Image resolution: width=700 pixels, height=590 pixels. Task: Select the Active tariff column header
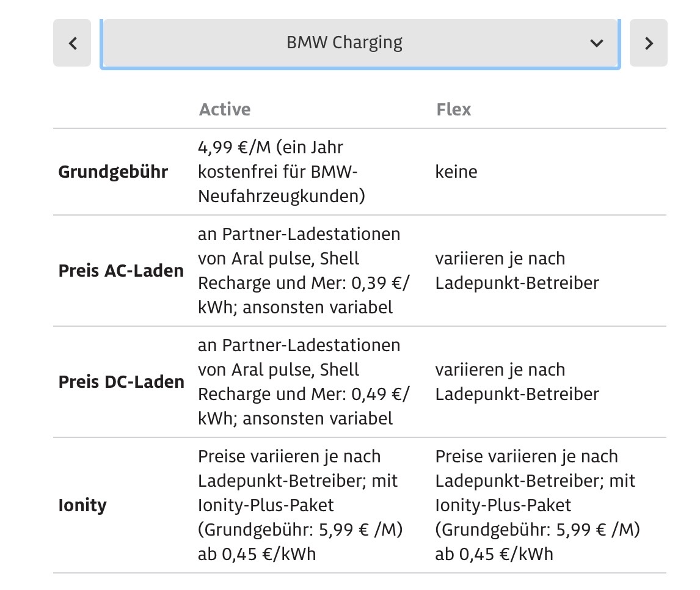[225, 109]
